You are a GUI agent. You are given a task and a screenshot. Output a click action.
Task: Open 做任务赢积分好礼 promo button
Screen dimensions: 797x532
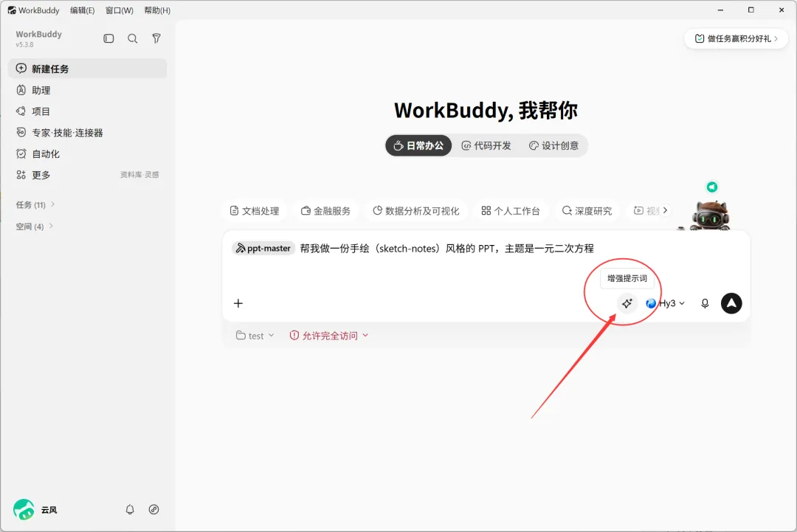[x=736, y=38]
